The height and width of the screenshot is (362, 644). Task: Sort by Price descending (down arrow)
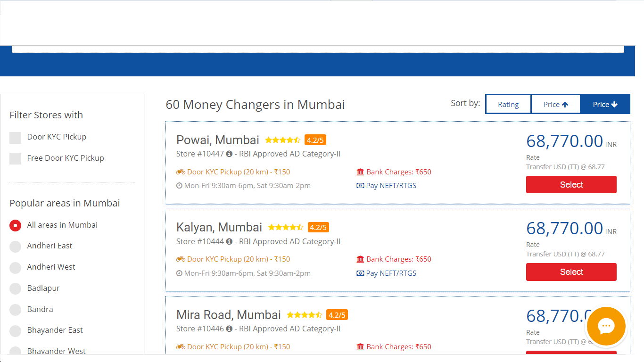605,105
